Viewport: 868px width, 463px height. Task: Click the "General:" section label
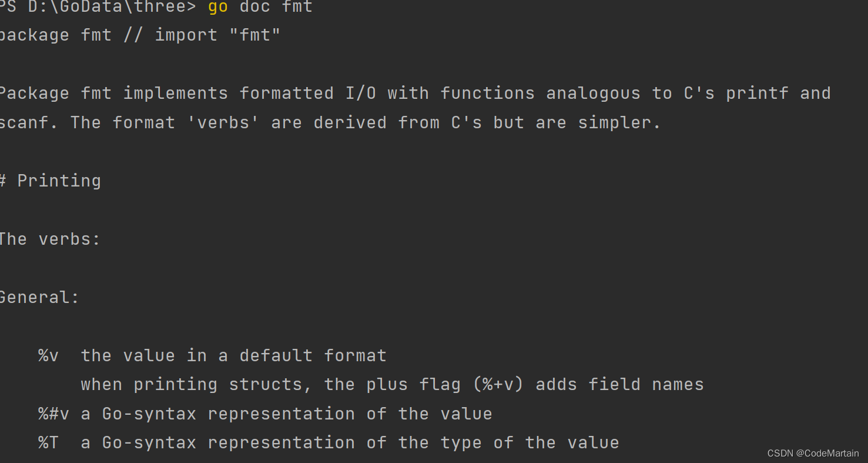point(39,298)
